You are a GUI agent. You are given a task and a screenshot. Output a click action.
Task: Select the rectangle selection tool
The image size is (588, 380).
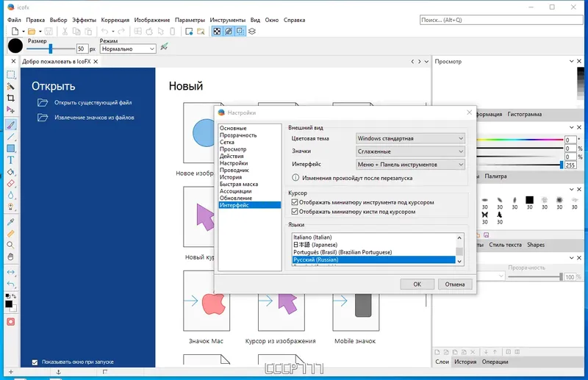pos(10,75)
